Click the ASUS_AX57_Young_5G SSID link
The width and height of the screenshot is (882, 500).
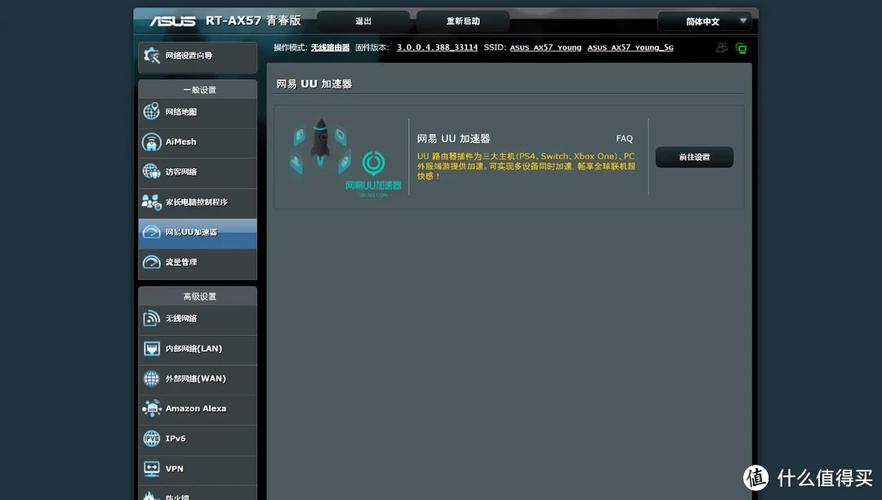(x=631, y=48)
